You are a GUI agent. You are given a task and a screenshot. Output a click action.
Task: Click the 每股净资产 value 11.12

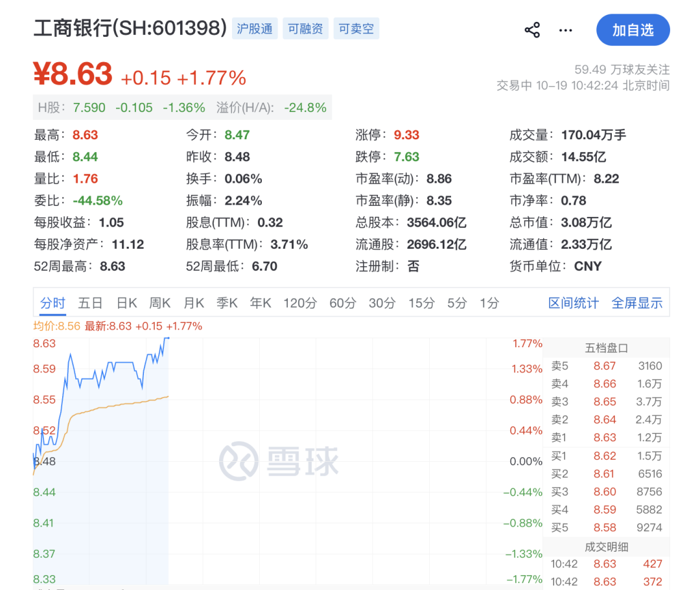128,244
